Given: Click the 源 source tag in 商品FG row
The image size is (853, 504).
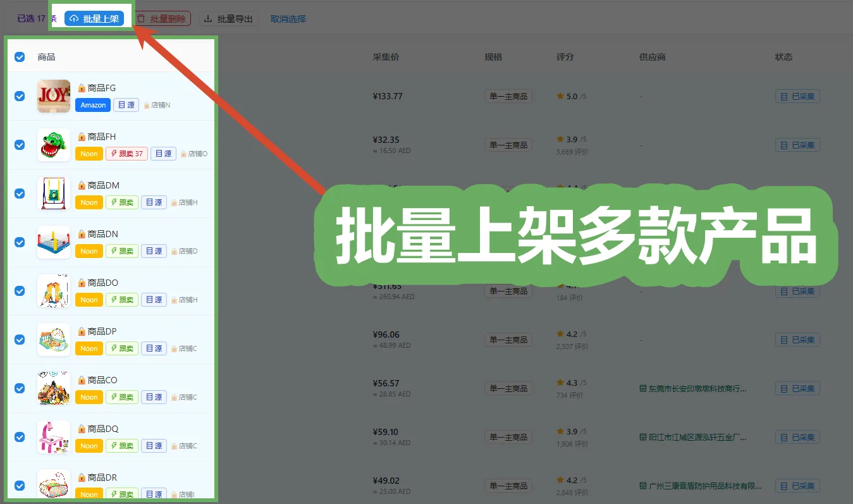Looking at the screenshot, I should tap(126, 105).
